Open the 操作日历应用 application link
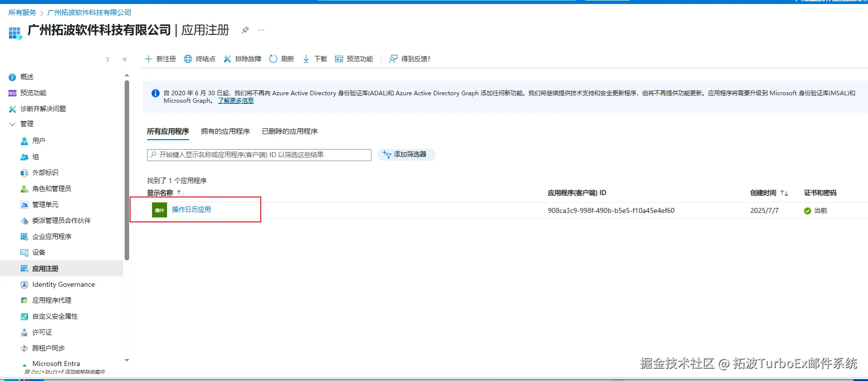This screenshot has height=381, width=868. (191, 209)
